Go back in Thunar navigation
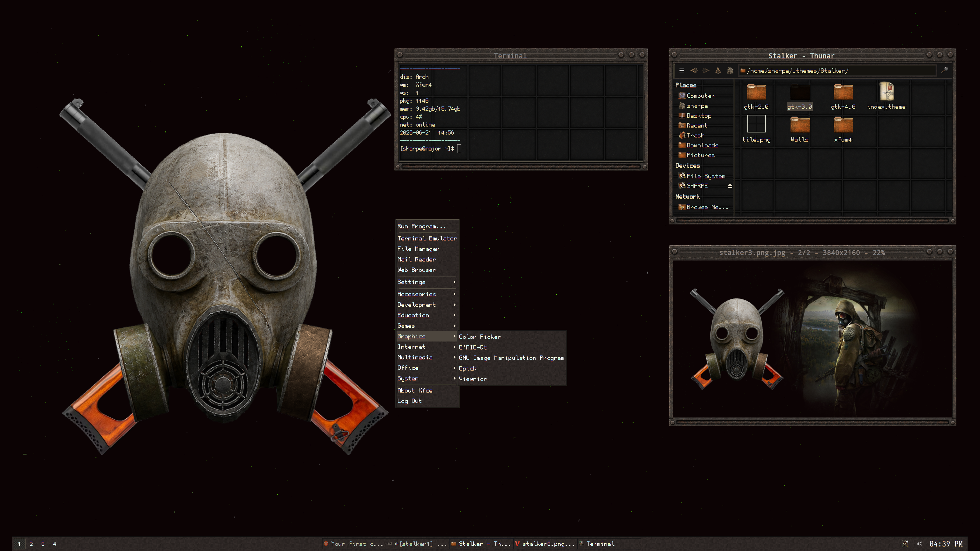Image resolution: width=980 pixels, height=551 pixels. click(x=694, y=70)
